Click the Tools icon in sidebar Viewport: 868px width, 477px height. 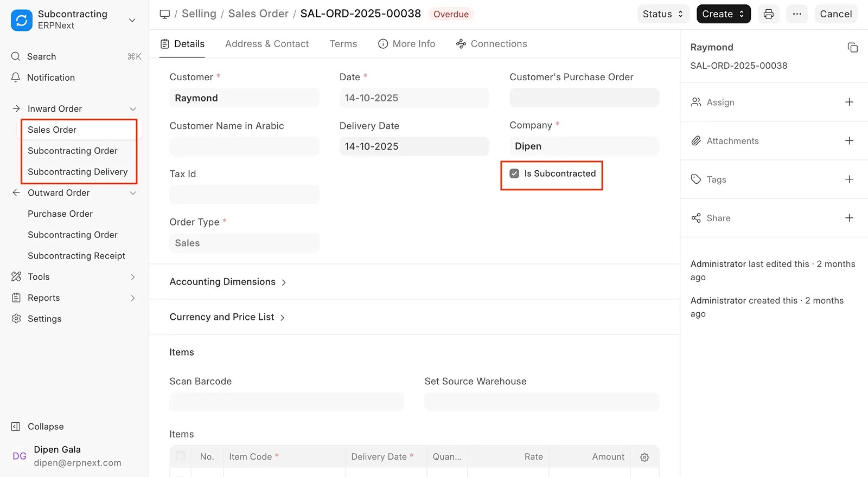16,276
